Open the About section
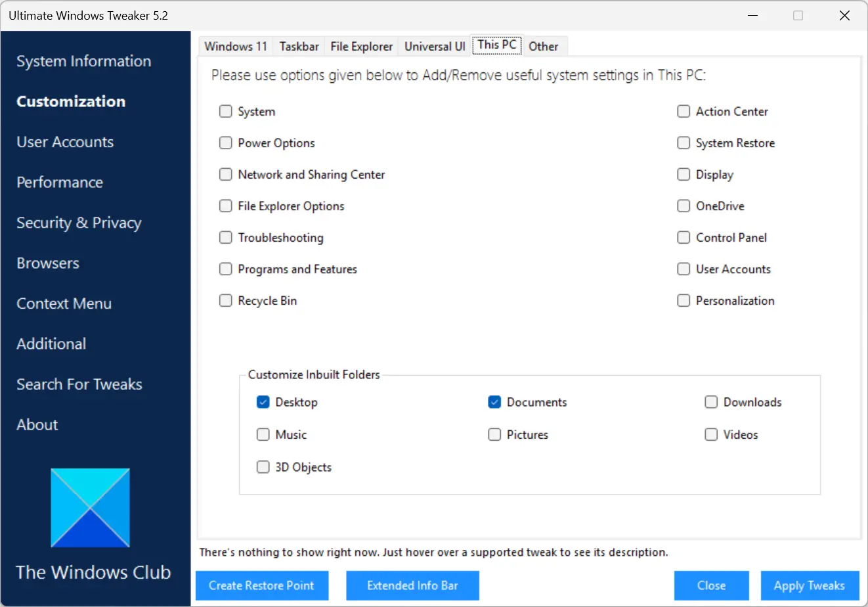 coord(37,424)
